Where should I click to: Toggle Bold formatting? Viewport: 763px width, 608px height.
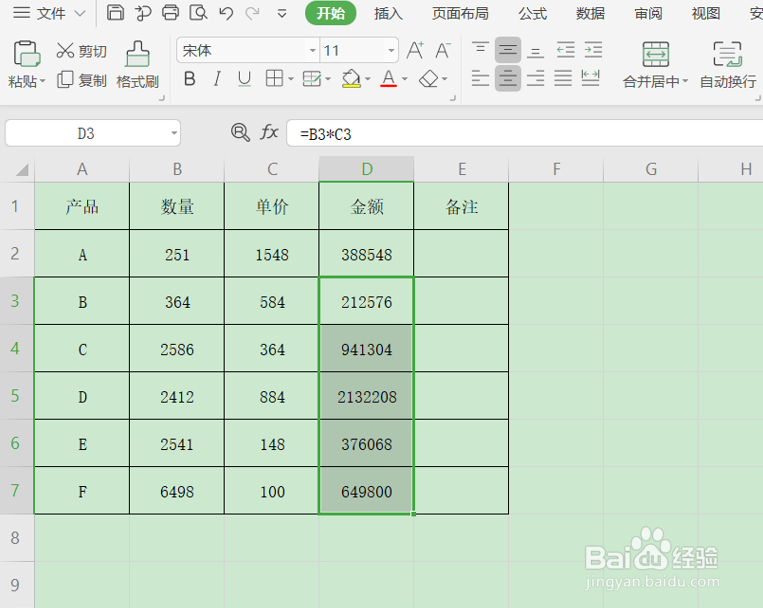190,78
